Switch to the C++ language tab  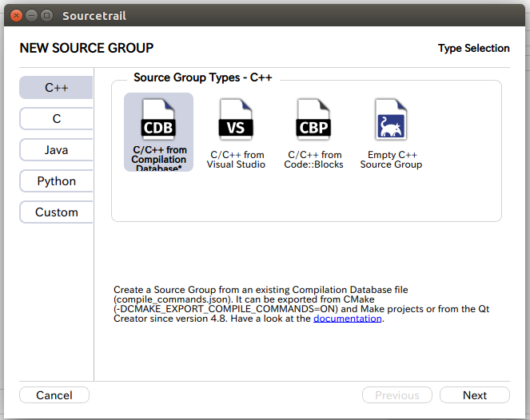[x=56, y=88]
